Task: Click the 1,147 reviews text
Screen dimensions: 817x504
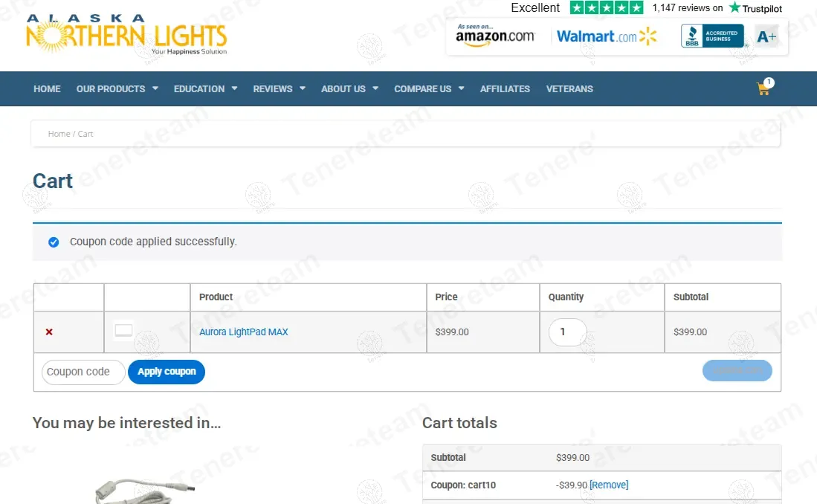Action: (x=687, y=8)
